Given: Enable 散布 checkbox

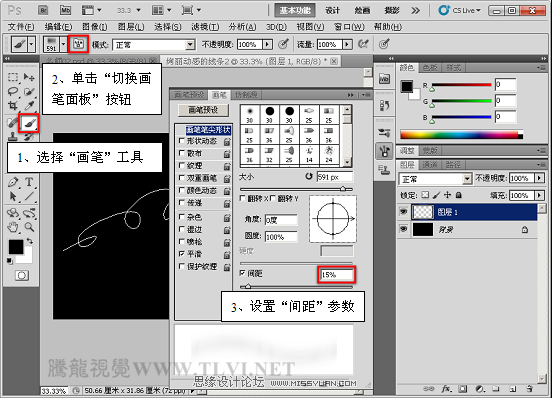Looking at the screenshot, I should click(x=182, y=153).
